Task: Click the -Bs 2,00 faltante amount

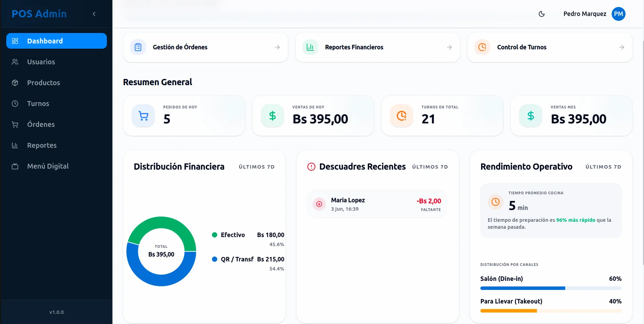Action: pos(429,201)
